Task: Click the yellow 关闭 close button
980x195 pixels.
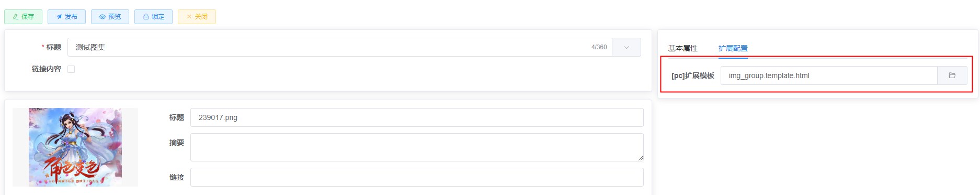Action: click(x=197, y=17)
